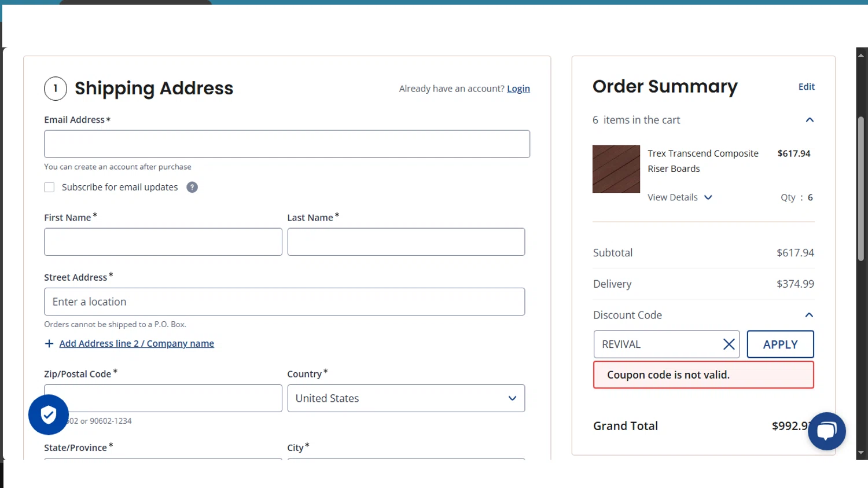Tick the Subscribe for email updates checkbox

point(49,187)
